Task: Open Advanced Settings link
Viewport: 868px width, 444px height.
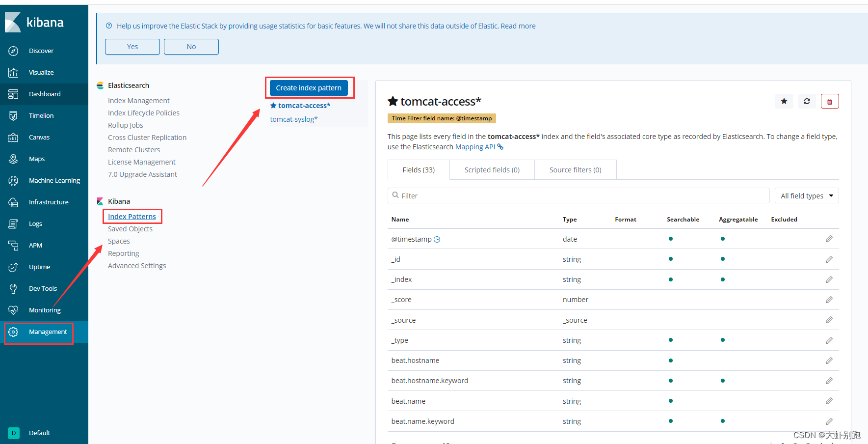Action: point(137,266)
